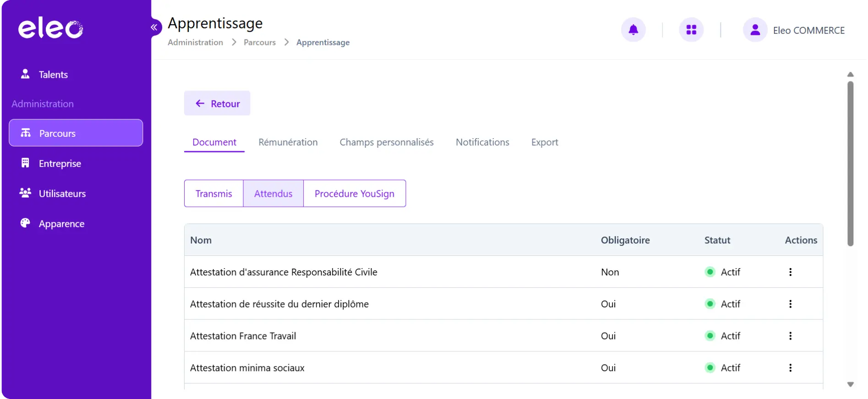
Task: Open actions menu for Attestation de réussite
Action: point(790,304)
